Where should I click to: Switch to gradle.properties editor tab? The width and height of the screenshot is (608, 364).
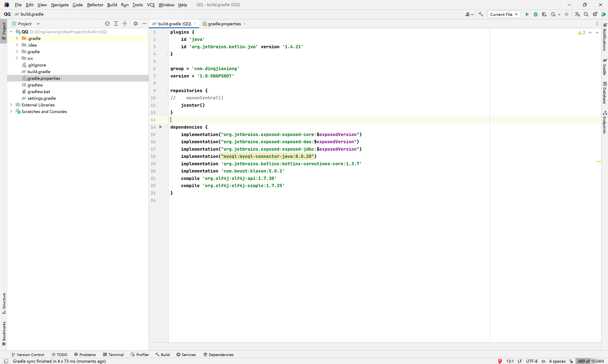pos(224,24)
